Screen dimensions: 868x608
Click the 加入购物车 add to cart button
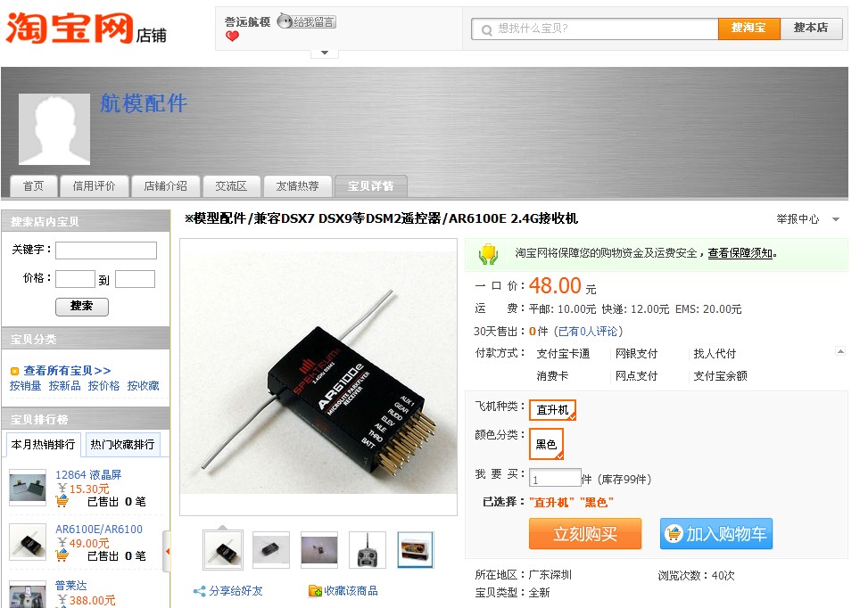coord(715,534)
